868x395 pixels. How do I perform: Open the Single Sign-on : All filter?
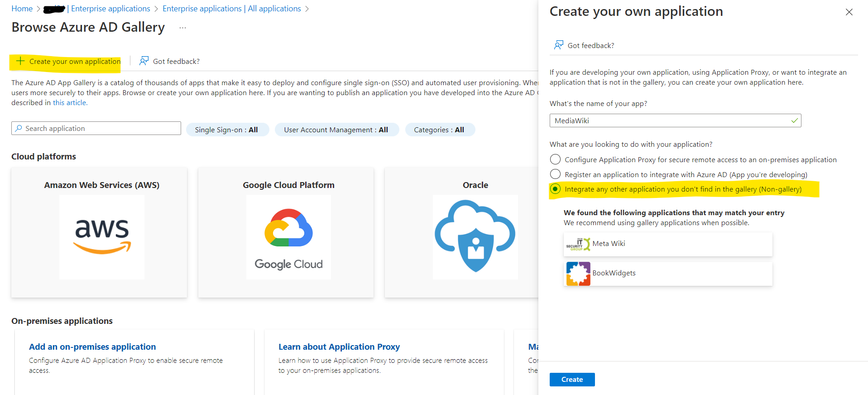(x=227, y=130)
